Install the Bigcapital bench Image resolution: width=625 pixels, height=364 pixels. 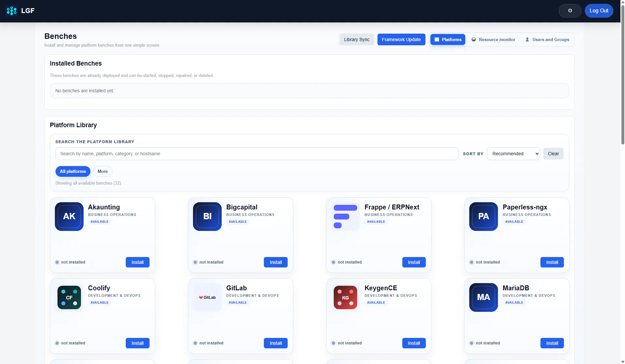tap(276, 262)
